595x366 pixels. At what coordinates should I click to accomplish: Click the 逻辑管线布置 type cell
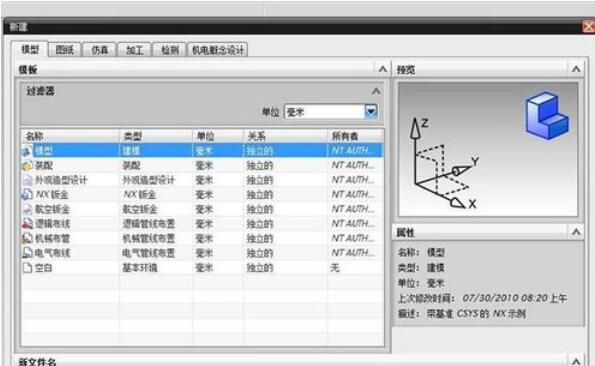(148, 224)
